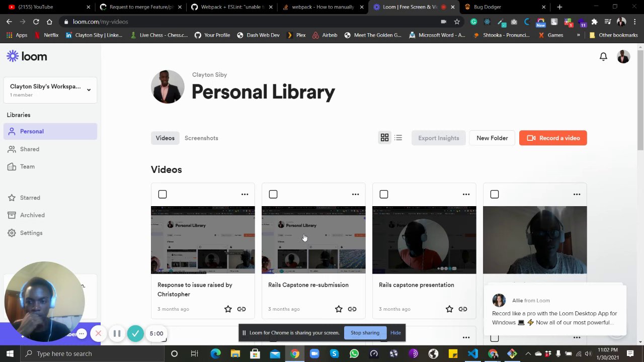The image size is (644, 362).
Task: Copy link for Response to issue video
Action: click(x=242, y=309)
